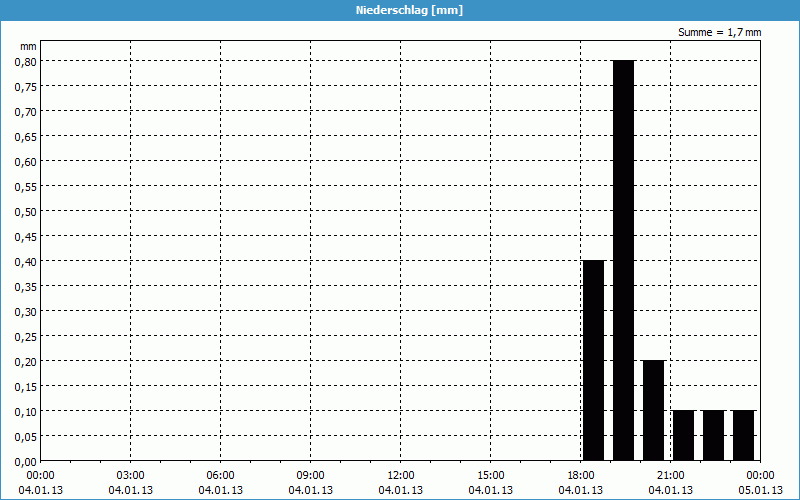Viewport: 800px width, 500px height.
Task: Click the Niederschlag [mm] chart title
Action: [x=409, y=10]
